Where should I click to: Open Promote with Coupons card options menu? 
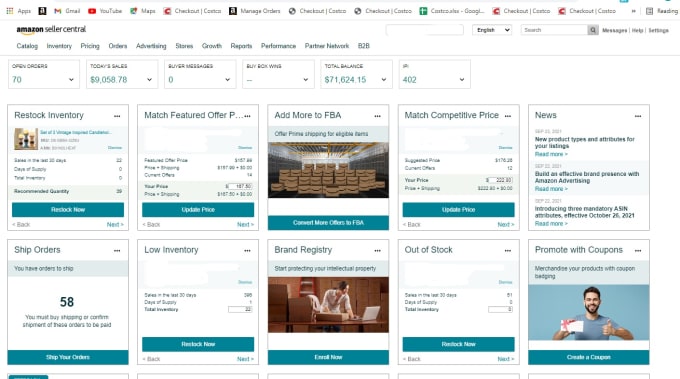pos(638,251)
